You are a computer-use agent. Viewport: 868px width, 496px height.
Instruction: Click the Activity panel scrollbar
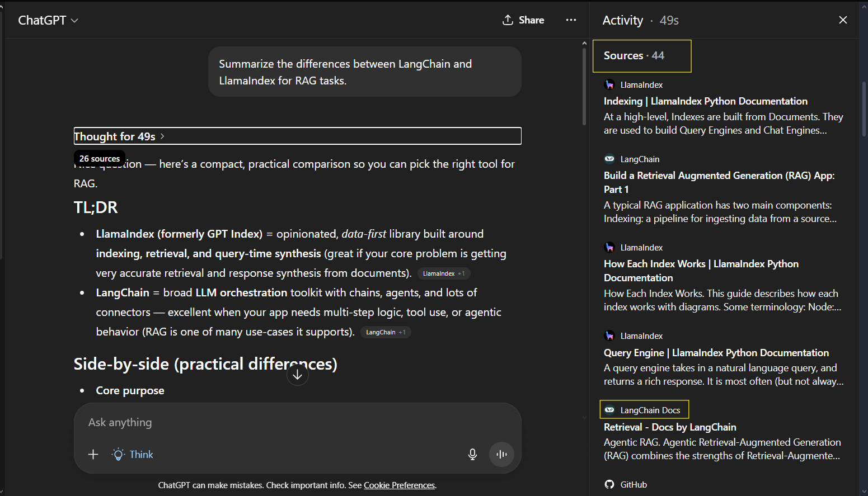[x=864, y=101]
